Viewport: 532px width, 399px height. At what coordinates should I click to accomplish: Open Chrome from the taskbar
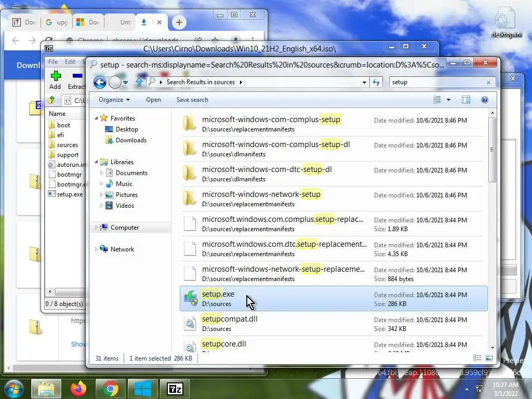(110, 389)
